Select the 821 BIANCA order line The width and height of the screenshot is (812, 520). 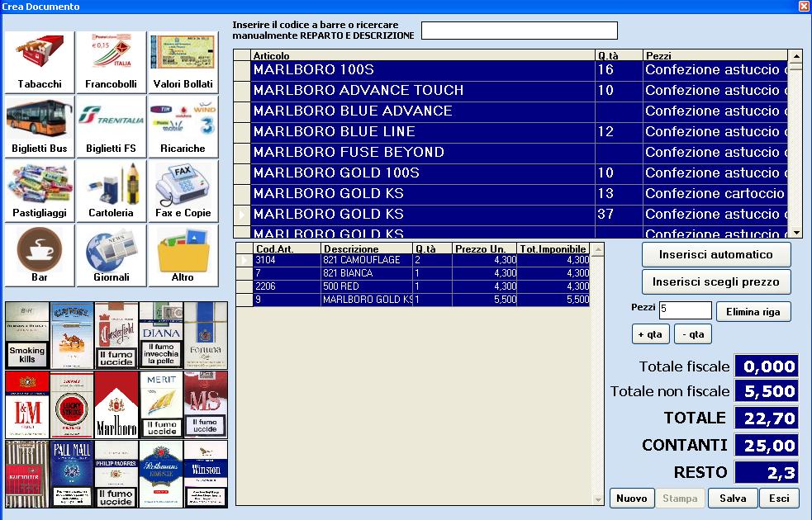tap(413, 273)
